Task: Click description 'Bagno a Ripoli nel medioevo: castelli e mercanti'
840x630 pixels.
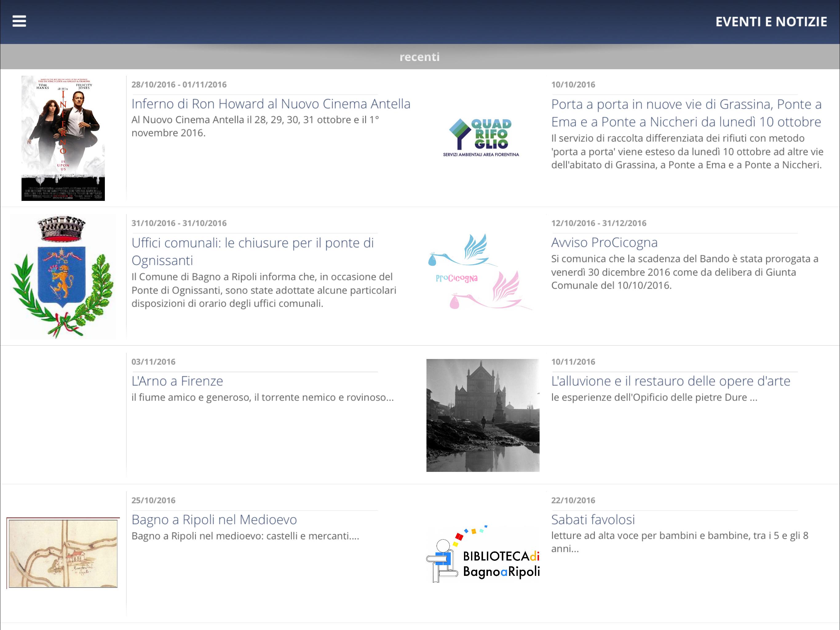Action: [245, 536]
